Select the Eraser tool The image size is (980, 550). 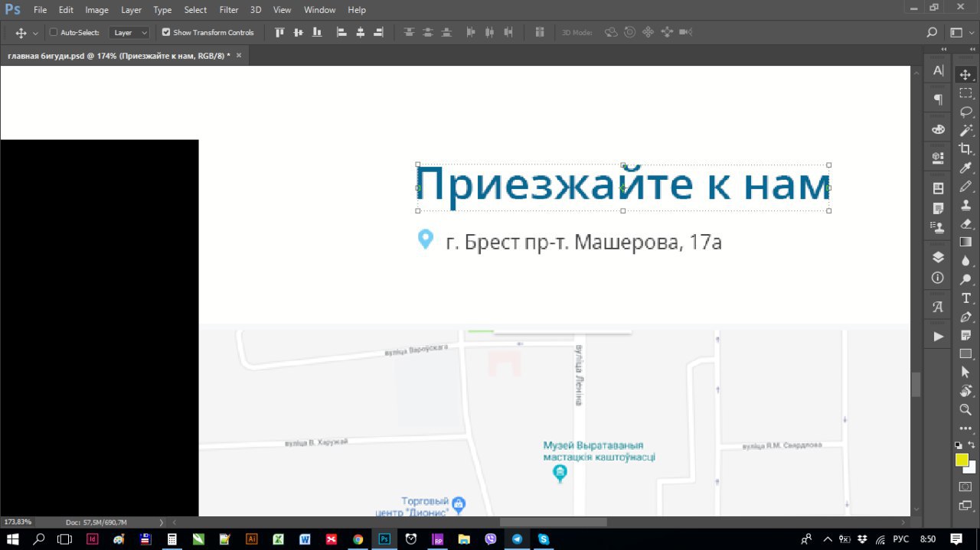(x=965, y=223)
